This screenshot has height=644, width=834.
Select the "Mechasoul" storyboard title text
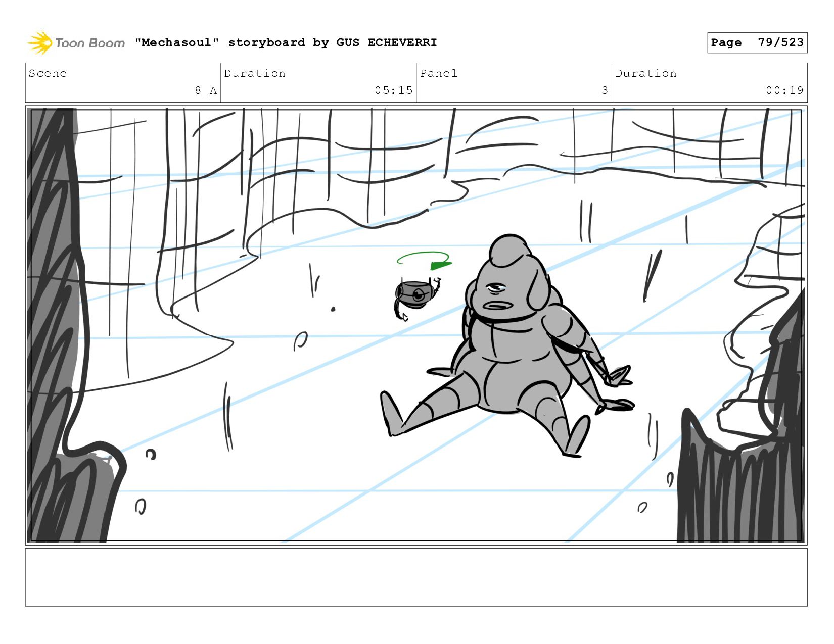point(286,42)
